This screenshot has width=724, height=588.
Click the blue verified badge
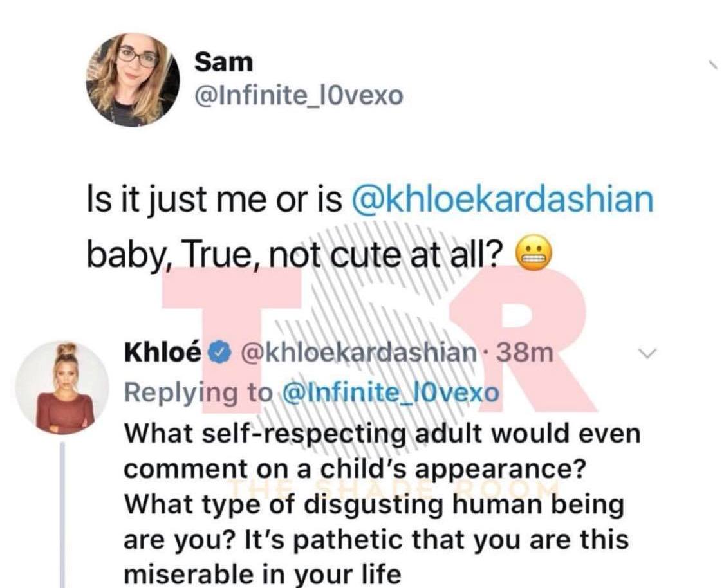(x=220, y=353)
